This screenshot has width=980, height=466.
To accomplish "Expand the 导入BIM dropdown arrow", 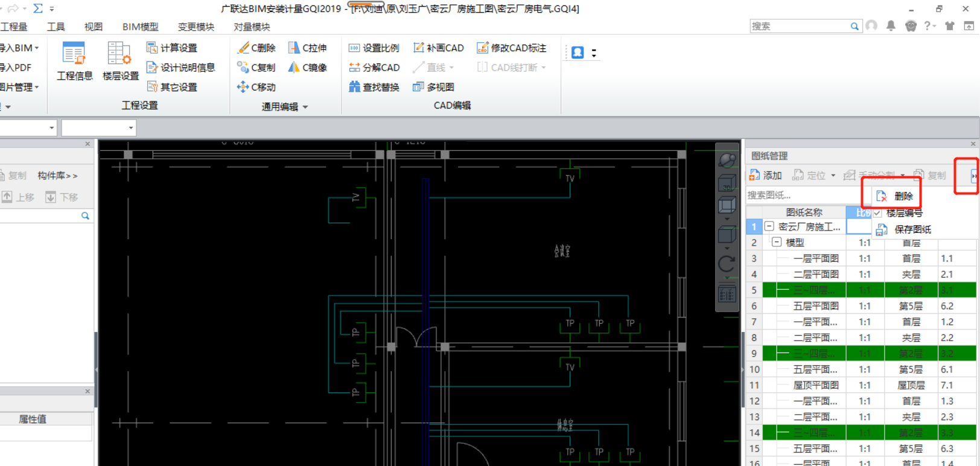I will (37, 48).
